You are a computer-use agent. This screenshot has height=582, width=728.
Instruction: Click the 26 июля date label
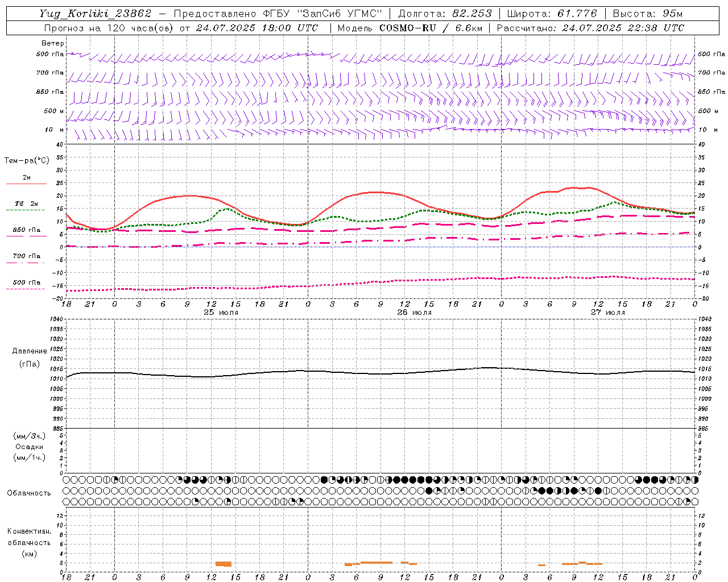415,313
